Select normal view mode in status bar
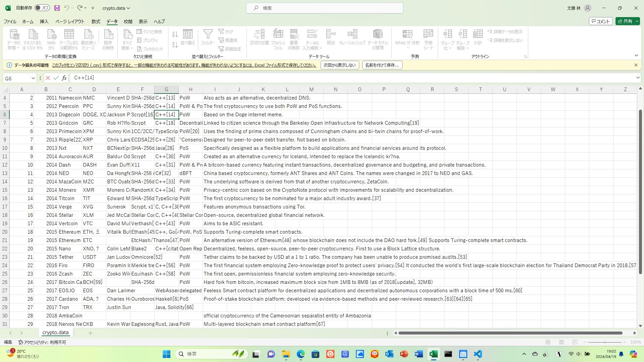644x362 pixels. point(548,342)
